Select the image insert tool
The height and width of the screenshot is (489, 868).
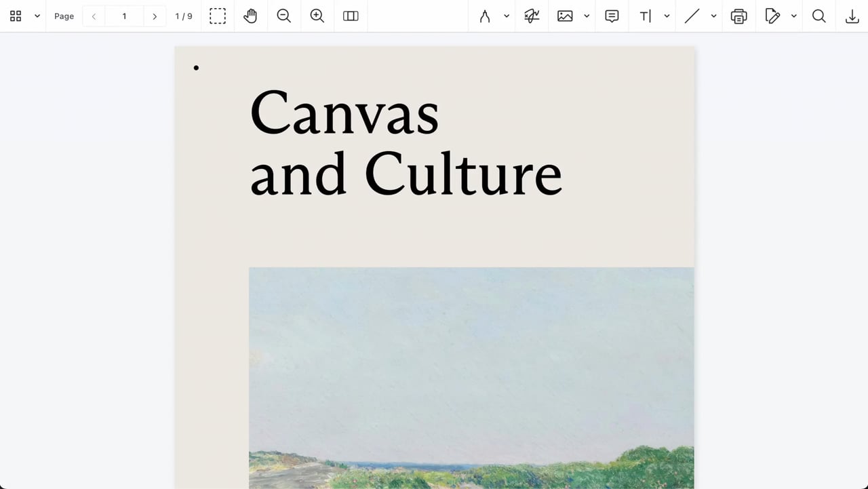pyautogui.click(x=565, y=16)
